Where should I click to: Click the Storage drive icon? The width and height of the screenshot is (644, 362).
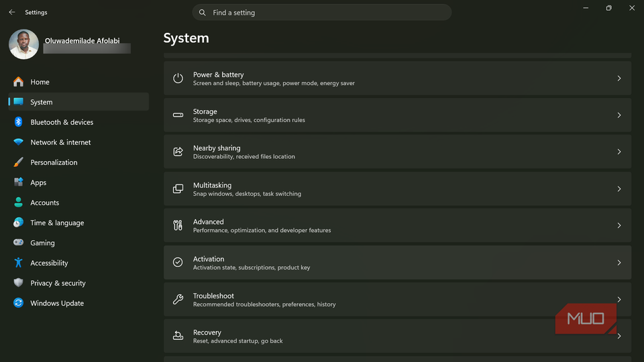point(178,115)
